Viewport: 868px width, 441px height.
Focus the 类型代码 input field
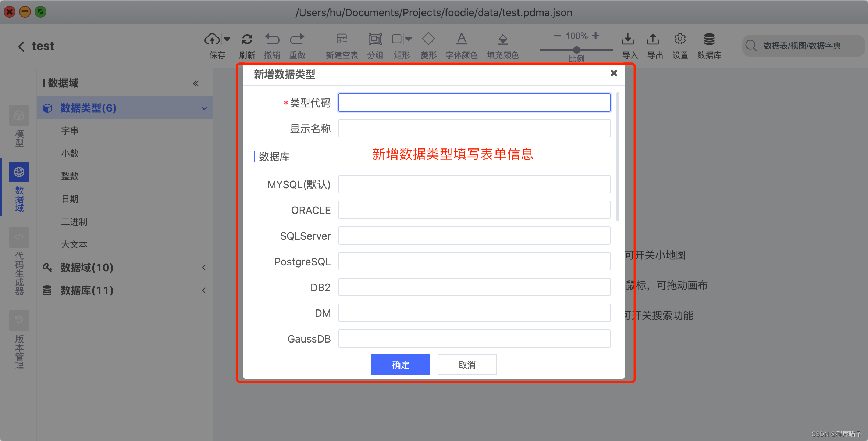click(474, 103)
